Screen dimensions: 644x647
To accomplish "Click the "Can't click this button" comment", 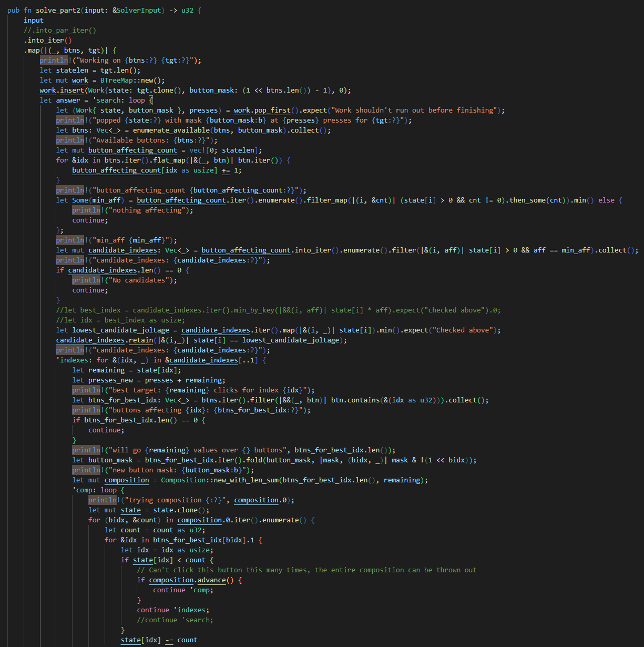I will 307,570.
